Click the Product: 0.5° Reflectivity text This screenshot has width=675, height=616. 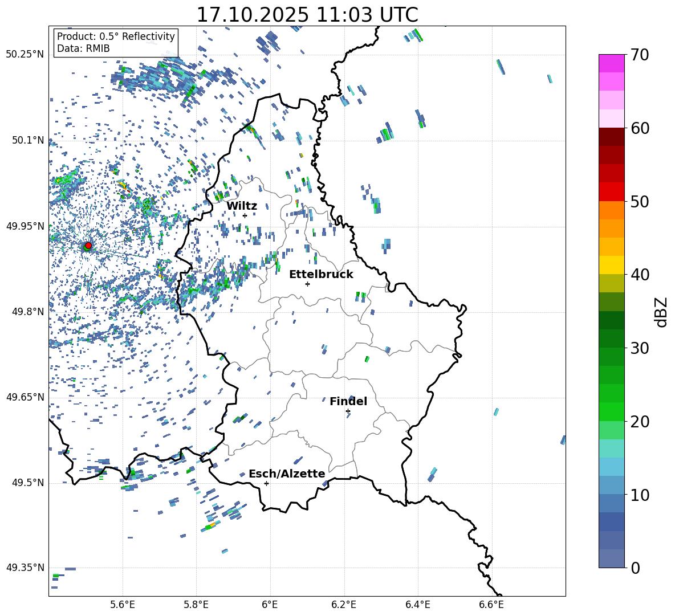[116, 36]
